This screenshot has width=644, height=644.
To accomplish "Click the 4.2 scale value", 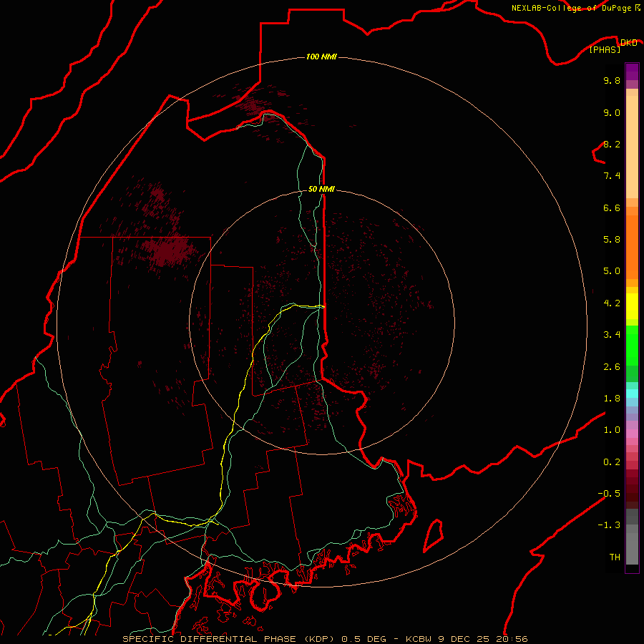I will pyautogui.click(x=612, y=303).
